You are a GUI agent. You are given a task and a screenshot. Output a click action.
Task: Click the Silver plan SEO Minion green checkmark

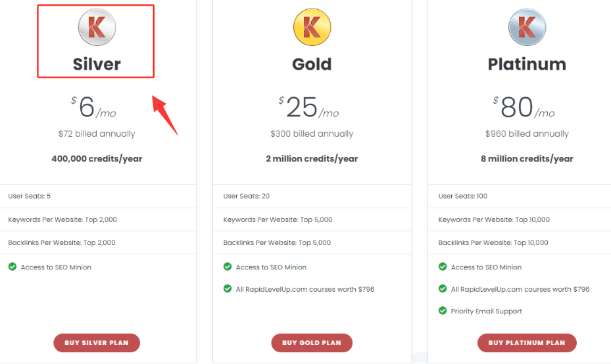(12, 267)
